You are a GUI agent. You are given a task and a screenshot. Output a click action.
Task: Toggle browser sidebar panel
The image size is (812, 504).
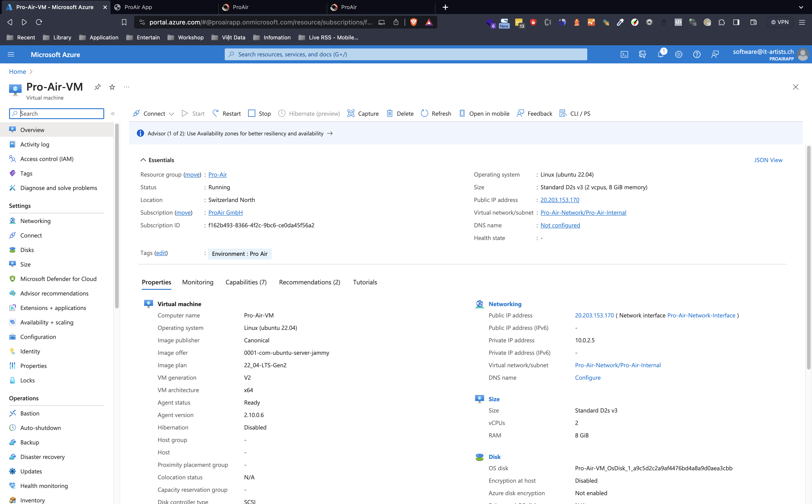736,22
